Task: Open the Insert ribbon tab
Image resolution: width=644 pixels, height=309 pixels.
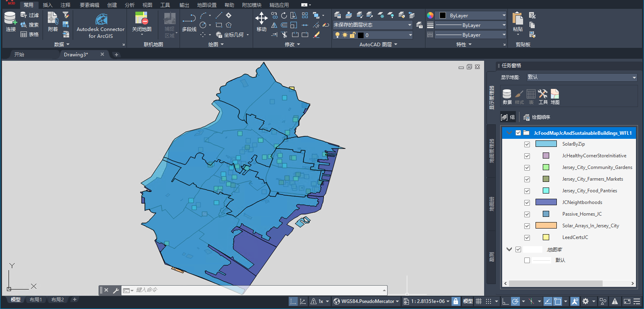Action: click(47, 5)
